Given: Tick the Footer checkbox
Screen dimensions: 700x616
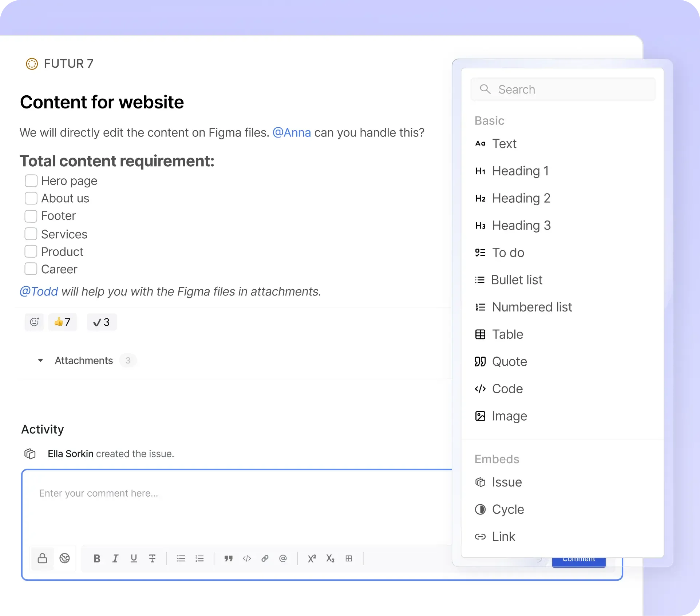Looking at the screenshot, I should click(31, 216).
